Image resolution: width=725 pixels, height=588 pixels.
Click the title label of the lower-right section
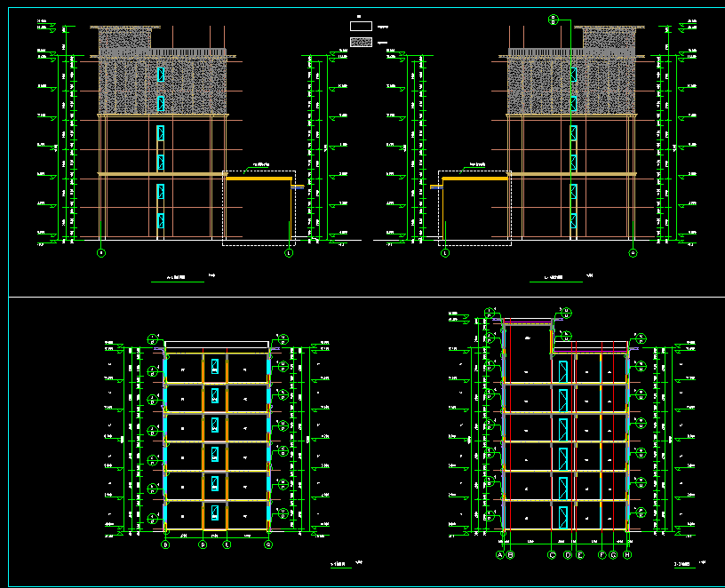pyautogui.click(x=683, y=563)
